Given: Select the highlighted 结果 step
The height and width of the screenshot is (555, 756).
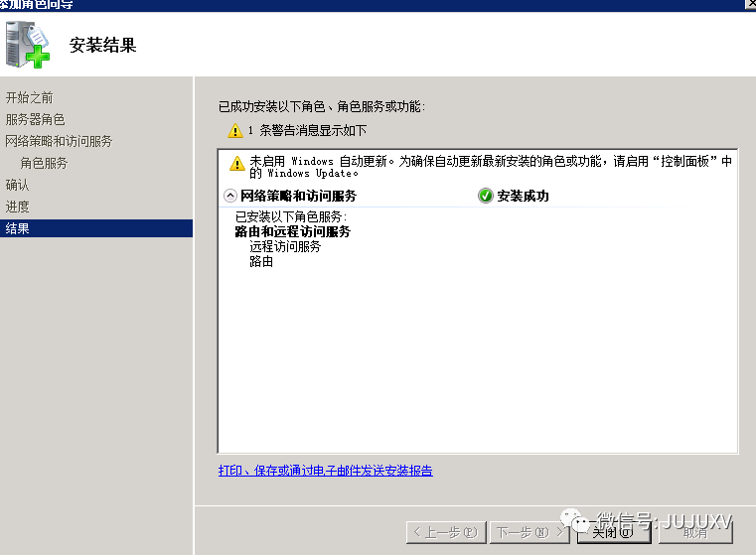Looking at the screenshot, I should (x=96, y=228).
